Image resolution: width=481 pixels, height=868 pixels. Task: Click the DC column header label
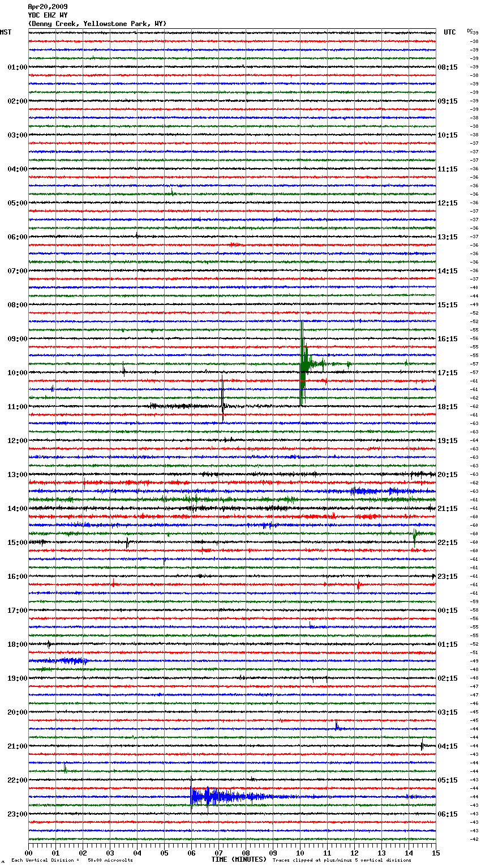[470, 31]
